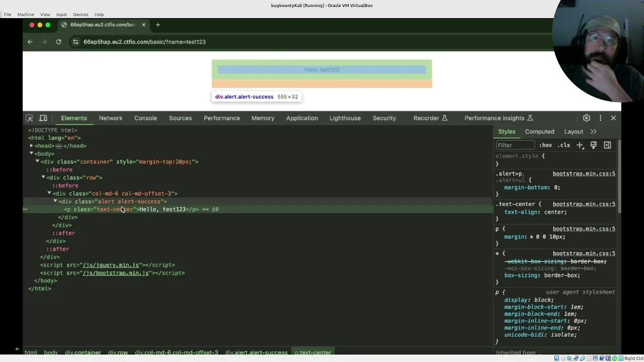Collapse the div class container node

point(37,162)
